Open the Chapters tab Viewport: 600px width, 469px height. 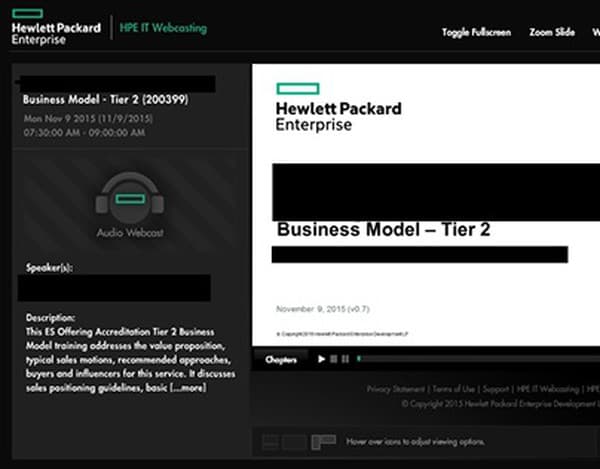281,359
